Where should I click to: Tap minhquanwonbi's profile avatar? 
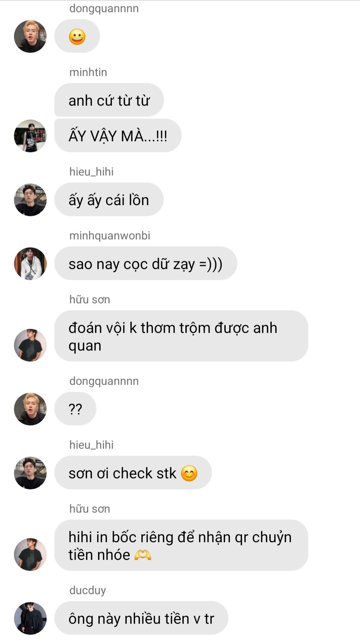(x=30, y=264)
